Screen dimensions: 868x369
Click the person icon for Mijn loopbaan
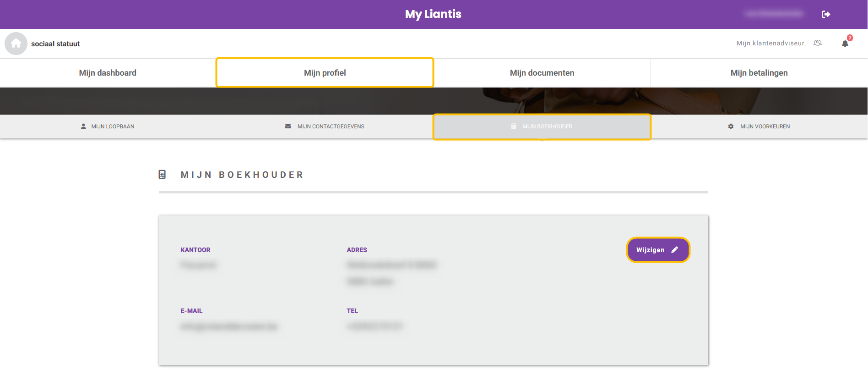(83, 127)
